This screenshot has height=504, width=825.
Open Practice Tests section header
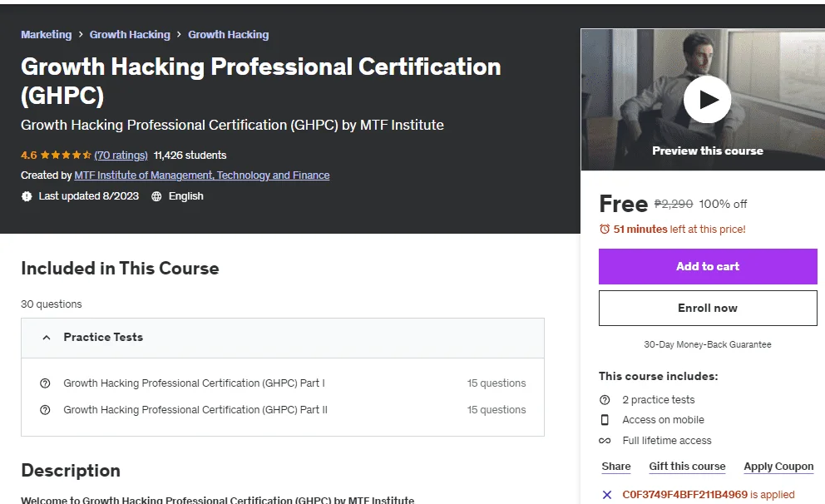[283, 338]
